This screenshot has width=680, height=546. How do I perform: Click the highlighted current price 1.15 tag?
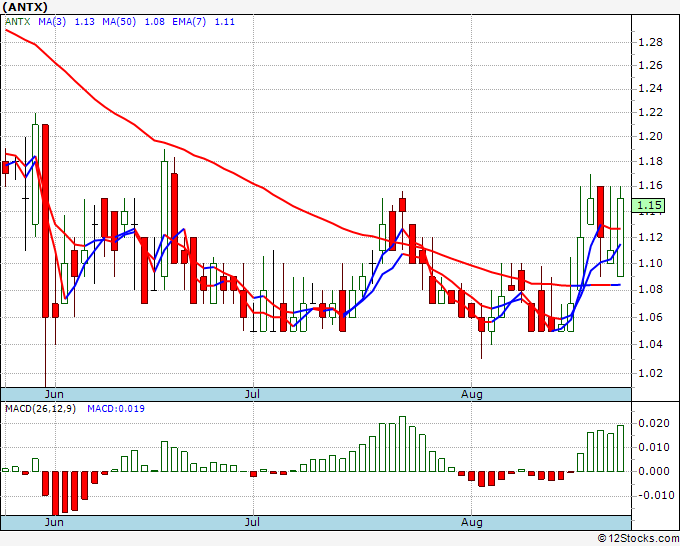(x=648, y=205)
